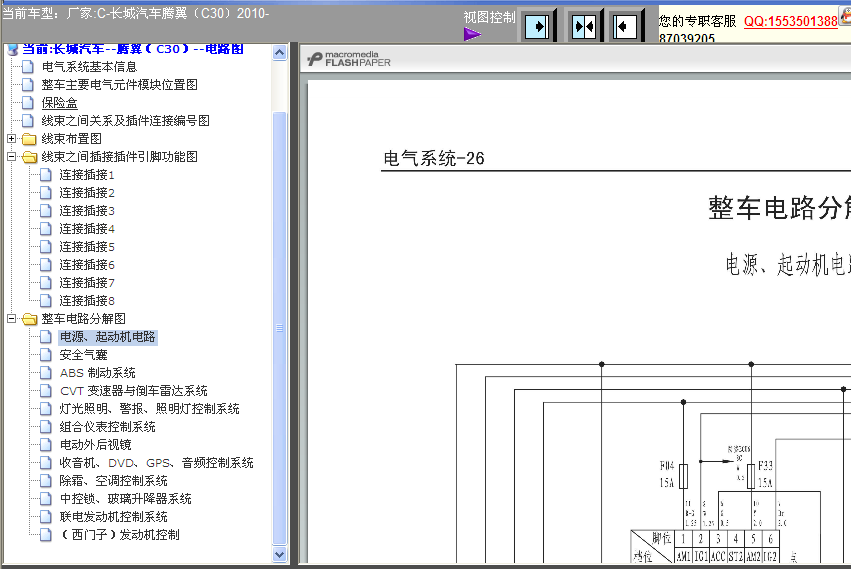Click the page icon beside 保险盒

27,103
